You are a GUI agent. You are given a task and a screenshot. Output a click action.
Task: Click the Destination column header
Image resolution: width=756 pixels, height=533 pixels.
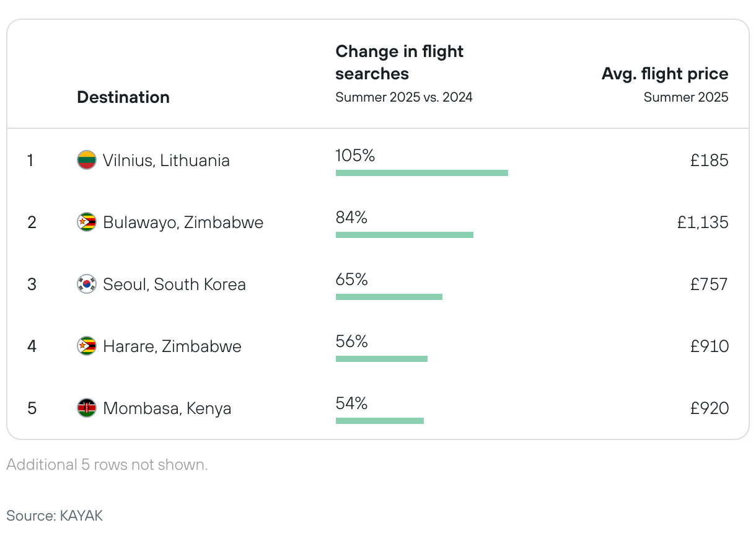[123, 97]
